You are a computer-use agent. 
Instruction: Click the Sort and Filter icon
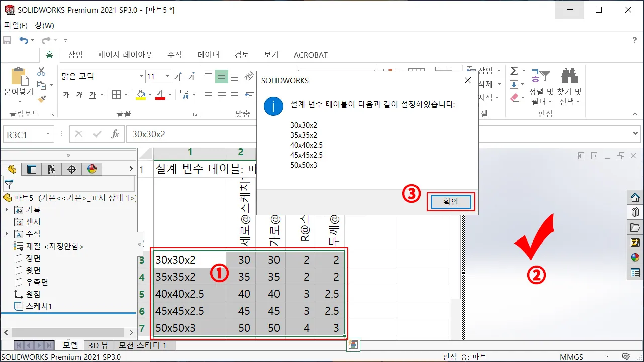541,76
